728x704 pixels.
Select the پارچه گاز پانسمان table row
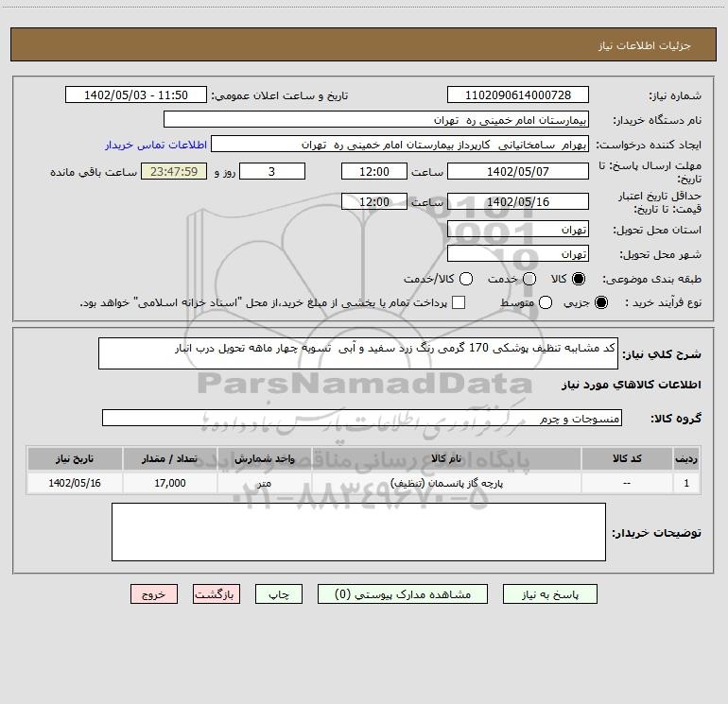click(364, 483)
